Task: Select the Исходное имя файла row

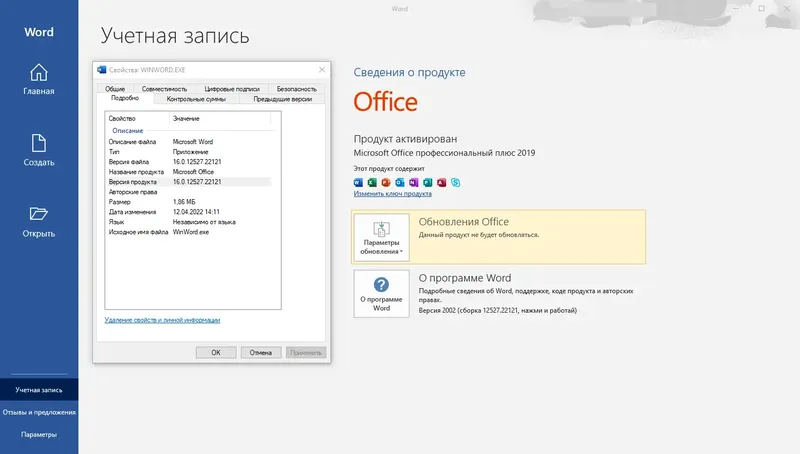Action: [x=189, y=232]
